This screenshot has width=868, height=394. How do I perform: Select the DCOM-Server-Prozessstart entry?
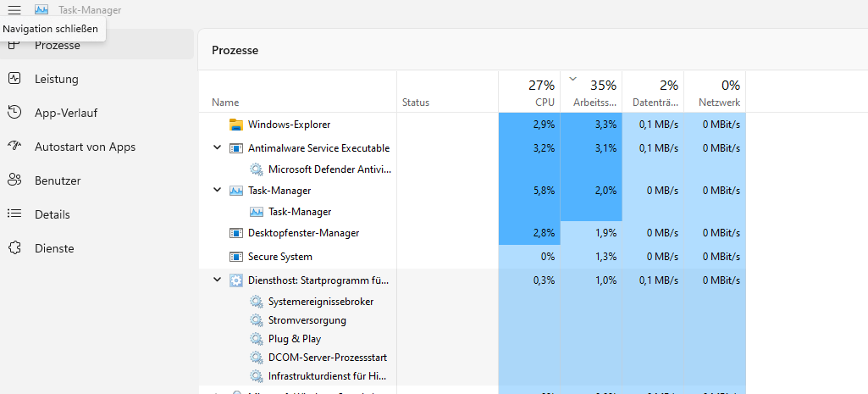[x=473, y=358]
